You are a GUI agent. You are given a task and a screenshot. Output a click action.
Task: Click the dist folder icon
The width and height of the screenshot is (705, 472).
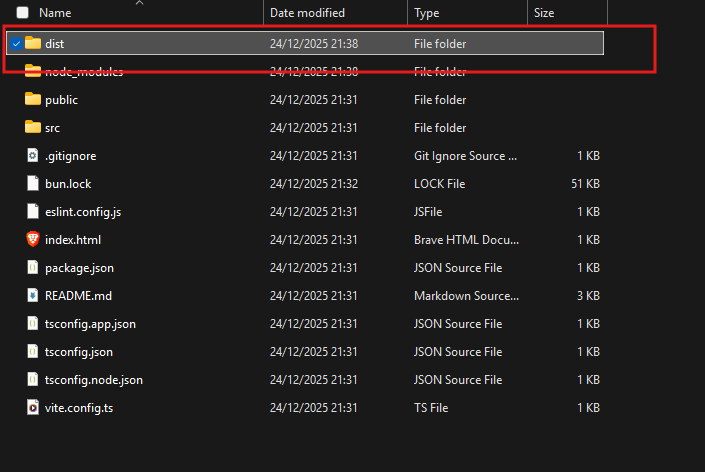[33, 43]
